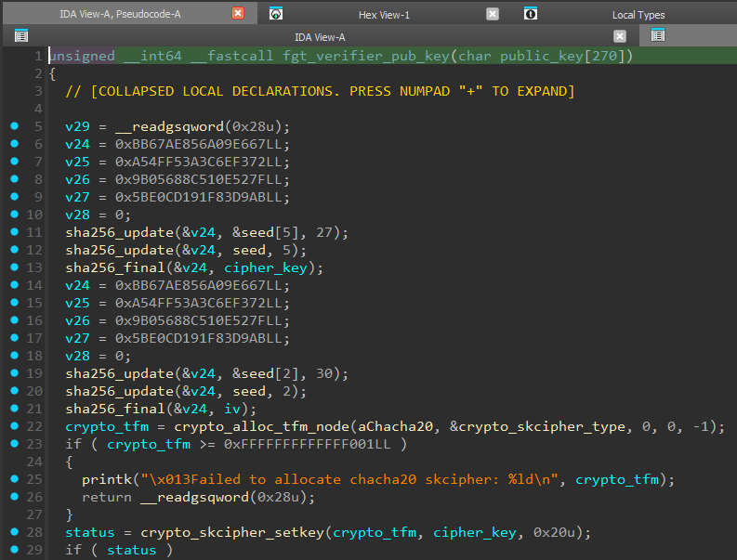Viewport: 737px width, 560px height.
Task: Close the Hex View-1 tab
Action: (x=493, y=14)
